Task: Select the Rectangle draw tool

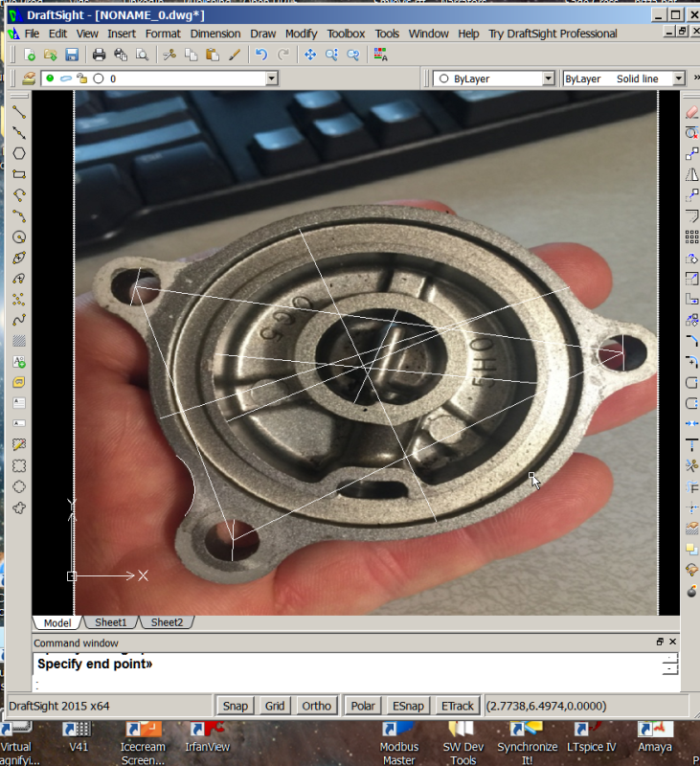Action: [19, 174]
